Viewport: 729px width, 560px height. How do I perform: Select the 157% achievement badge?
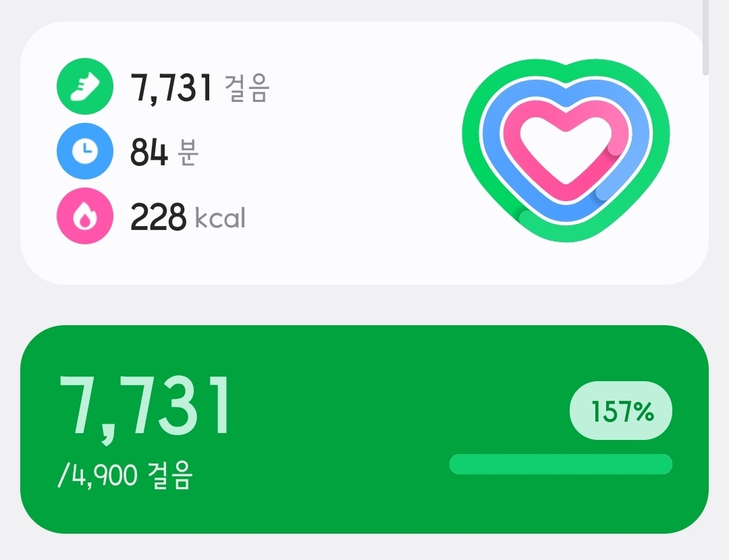tap(621, 411)
